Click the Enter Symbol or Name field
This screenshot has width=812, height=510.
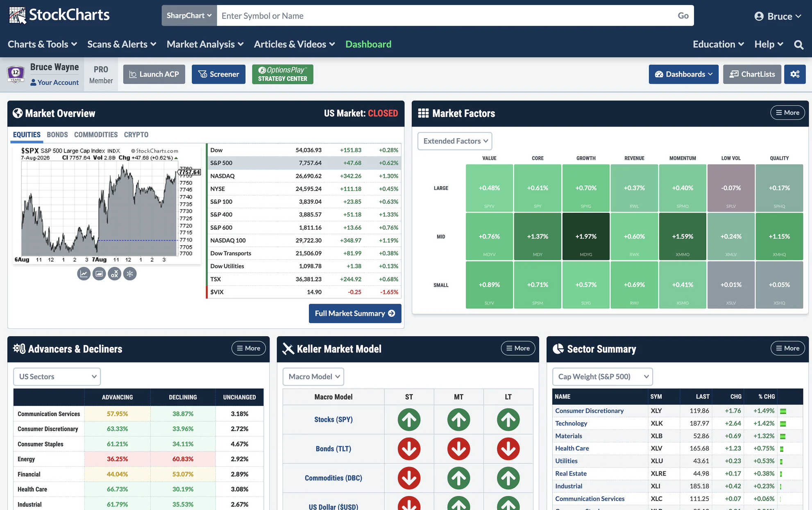pyautogui.click(x=445, y=16)
